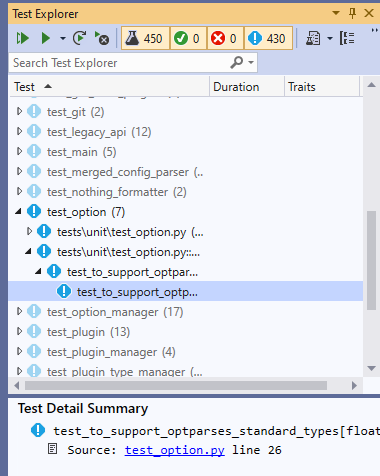This screenshot has width=380, height=476.
Task: Toggle the not run tests filter (430)
Action: [x=268, y=38]
